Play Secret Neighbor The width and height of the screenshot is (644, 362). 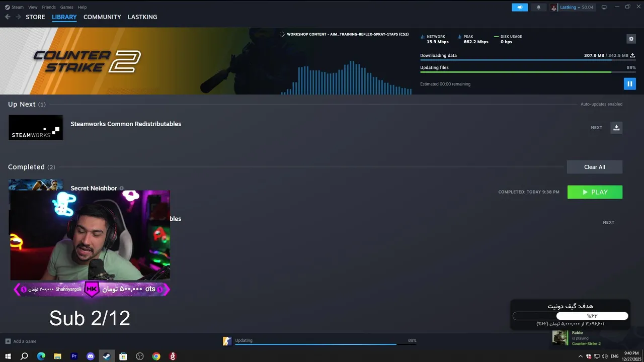pos(595,192)
